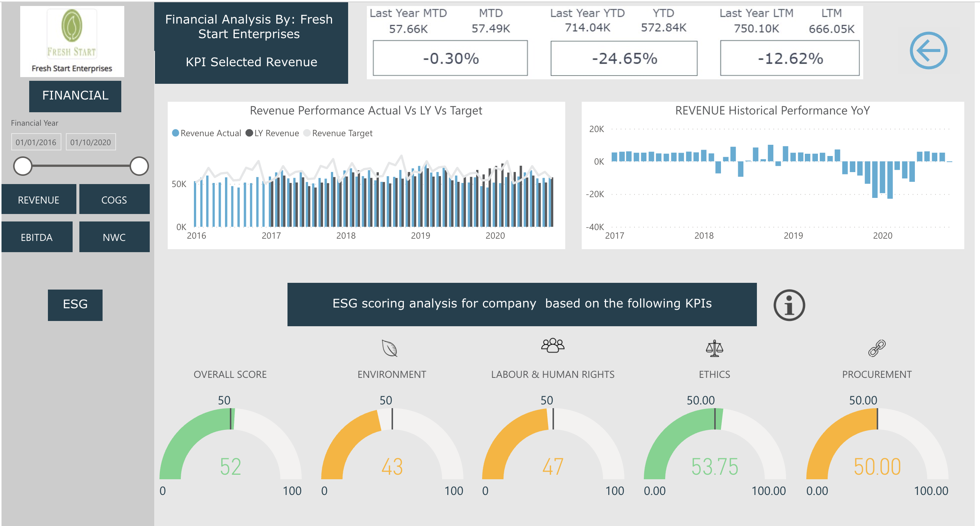980x526 pixels.
Task: Click the end date field 01/10/2020
Action: (x=91, y=142)
